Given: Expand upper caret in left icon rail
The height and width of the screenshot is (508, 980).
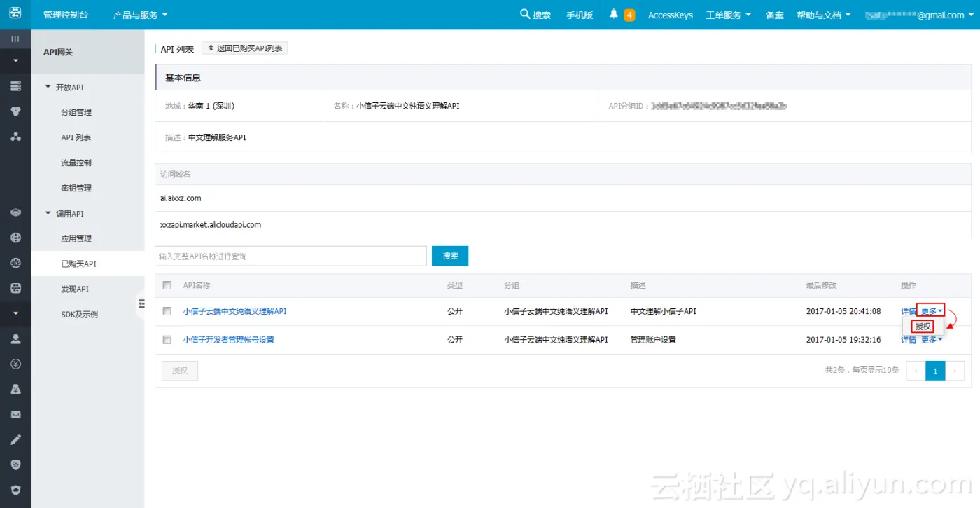Looking at the screenshot, I should pyautogui.click(x=15, y=61).
